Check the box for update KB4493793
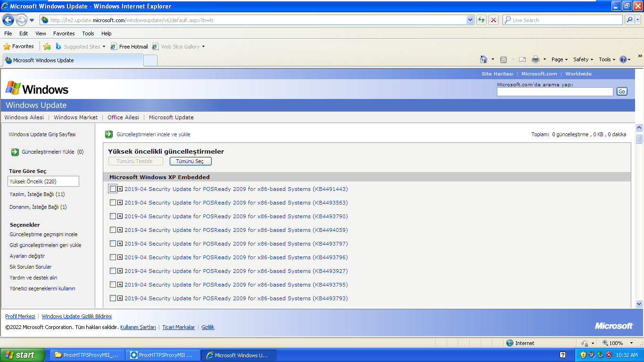The height and width of the screenshot is (362, 644). (x=113, y=298)
